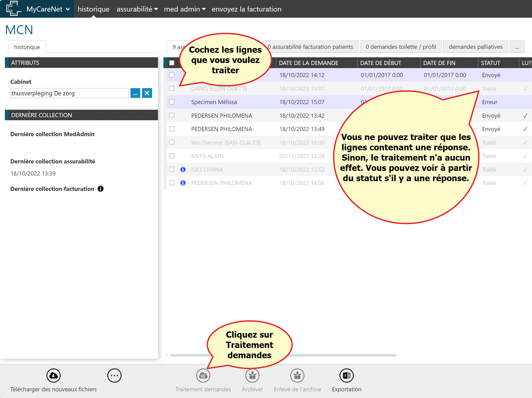
Task: Expand the med admin menu
Action: (185, 9)
